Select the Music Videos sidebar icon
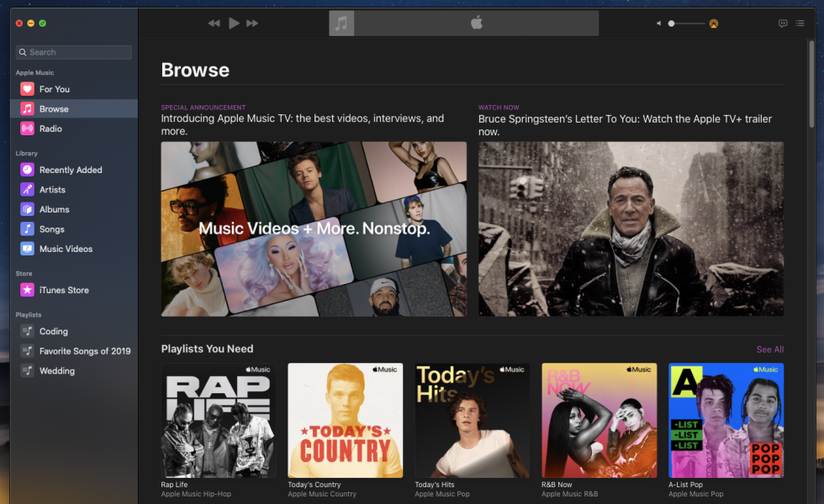The height and width of the screenshot is (504, 824). (25, 249)
